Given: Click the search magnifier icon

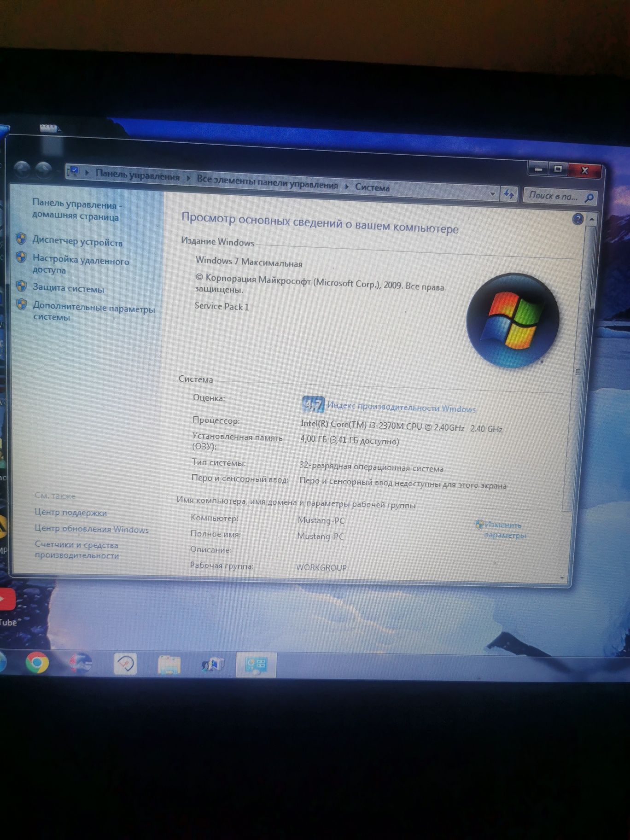Looking at the screenshot, I should point(589,198).
